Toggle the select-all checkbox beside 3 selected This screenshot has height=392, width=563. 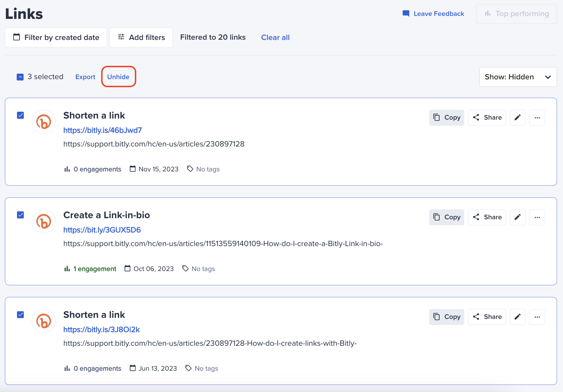point(20,77)
